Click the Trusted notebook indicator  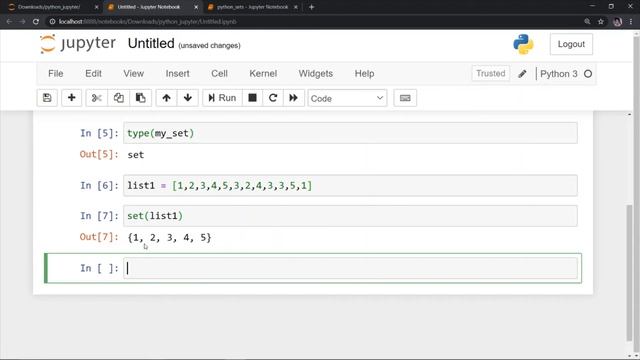(x=491, y=73)
